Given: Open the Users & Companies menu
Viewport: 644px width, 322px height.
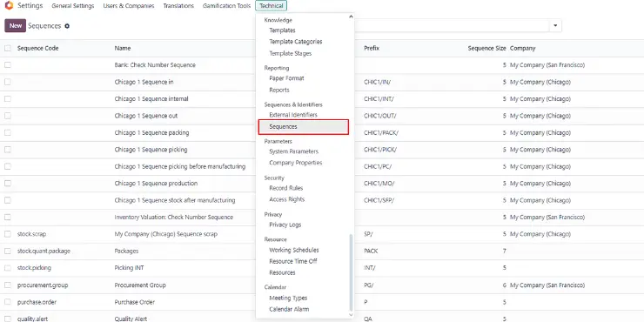Looking at the screenshot, I should coord(129,6).
